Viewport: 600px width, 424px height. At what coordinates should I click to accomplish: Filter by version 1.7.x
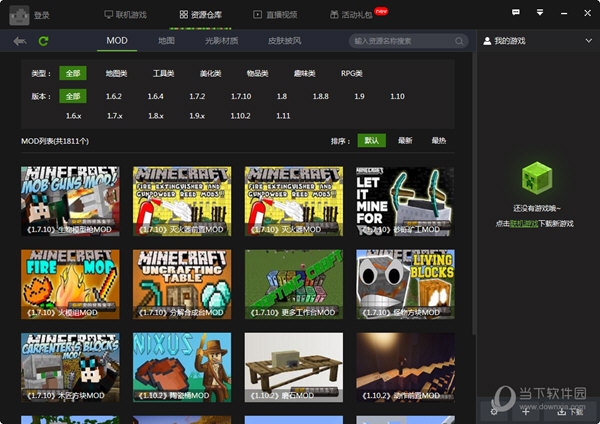tap(115, 116)
